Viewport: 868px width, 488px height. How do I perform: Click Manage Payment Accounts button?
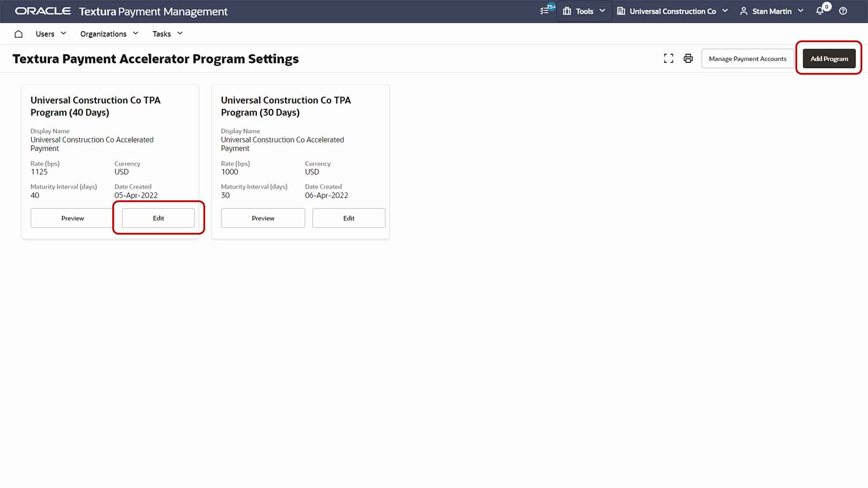[x=747, y=59]
